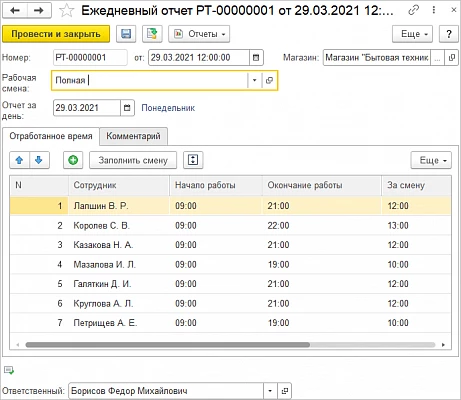Click the Магазин input field

(377, 58)
